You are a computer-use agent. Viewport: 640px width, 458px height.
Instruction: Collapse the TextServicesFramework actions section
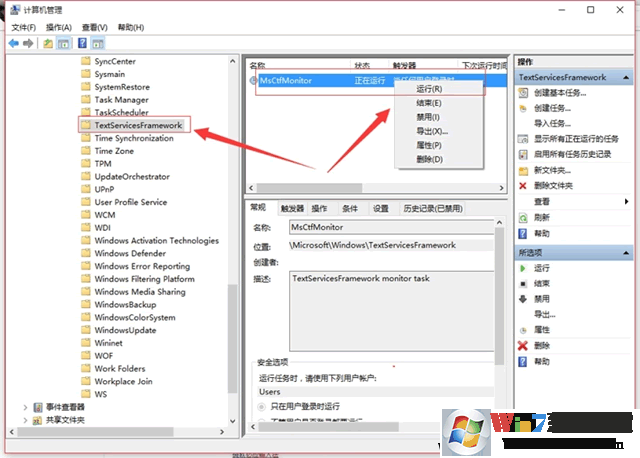[x=626, y=78]
